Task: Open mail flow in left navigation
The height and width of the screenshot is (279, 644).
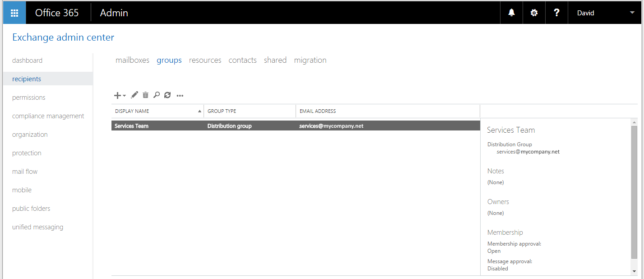Action: (x=25, y=172)
